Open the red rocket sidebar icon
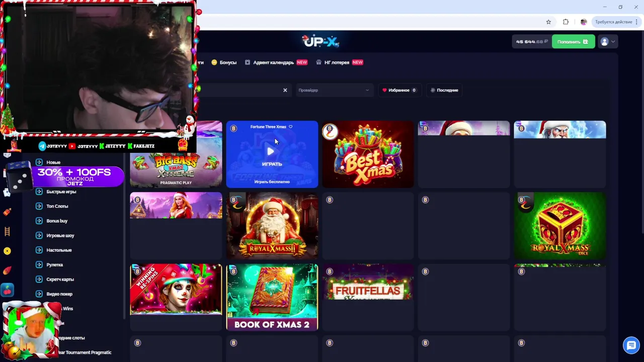This screenshot has width=644, height=362. click(x=7, y=270)
